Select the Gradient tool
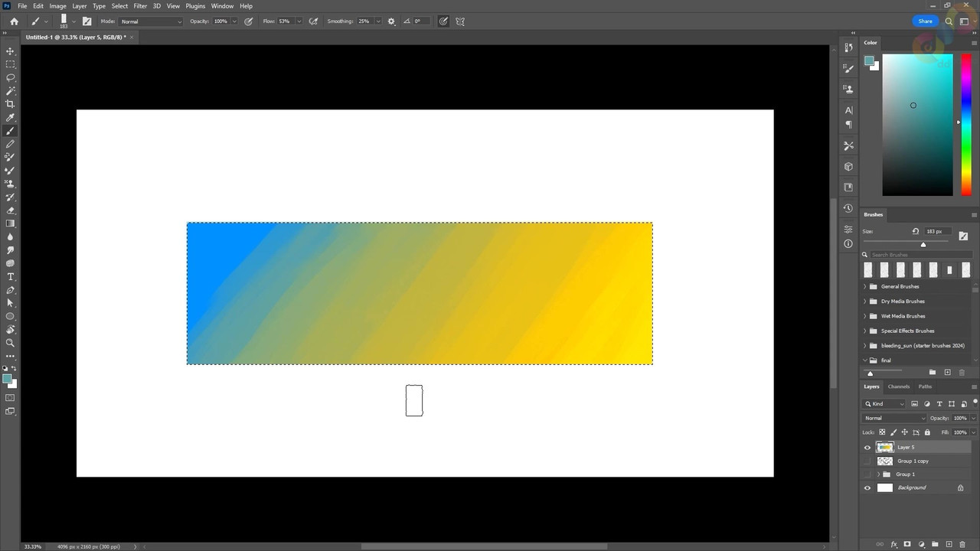The width and height of the screenshot is (980, 551). [x=11, y=223]
